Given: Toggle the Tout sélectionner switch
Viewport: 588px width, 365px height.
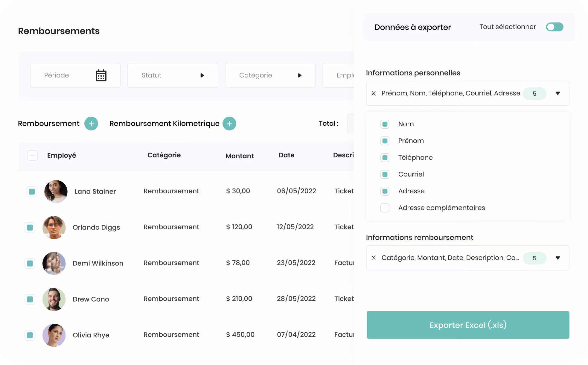Looking at the screenshot, I should coord(555,27).
